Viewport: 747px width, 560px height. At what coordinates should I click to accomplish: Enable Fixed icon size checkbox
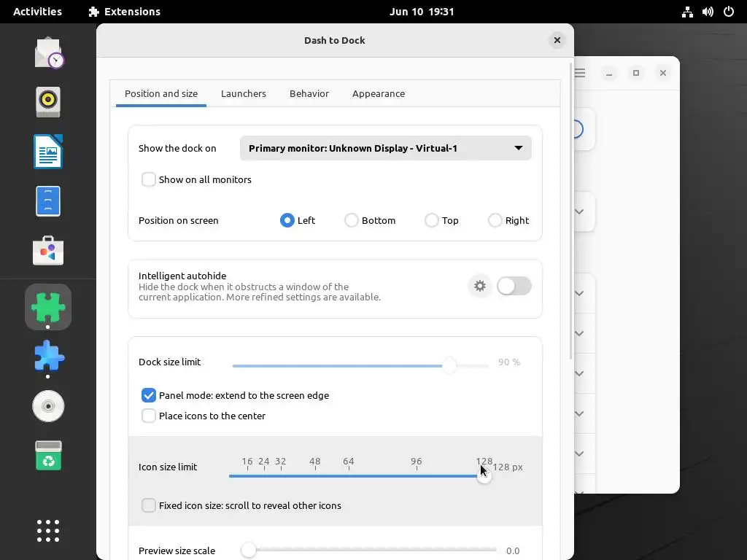(149, 505)
